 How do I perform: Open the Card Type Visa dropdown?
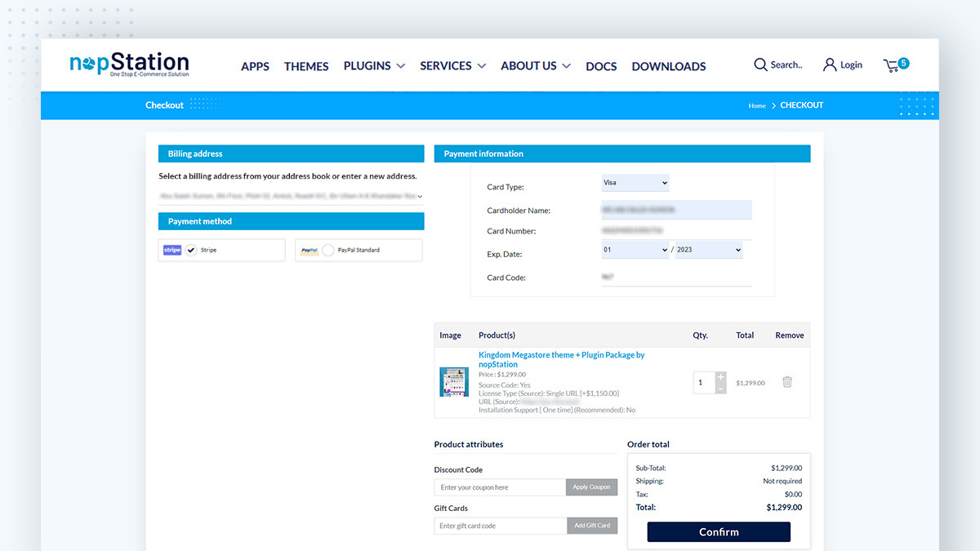635,183
